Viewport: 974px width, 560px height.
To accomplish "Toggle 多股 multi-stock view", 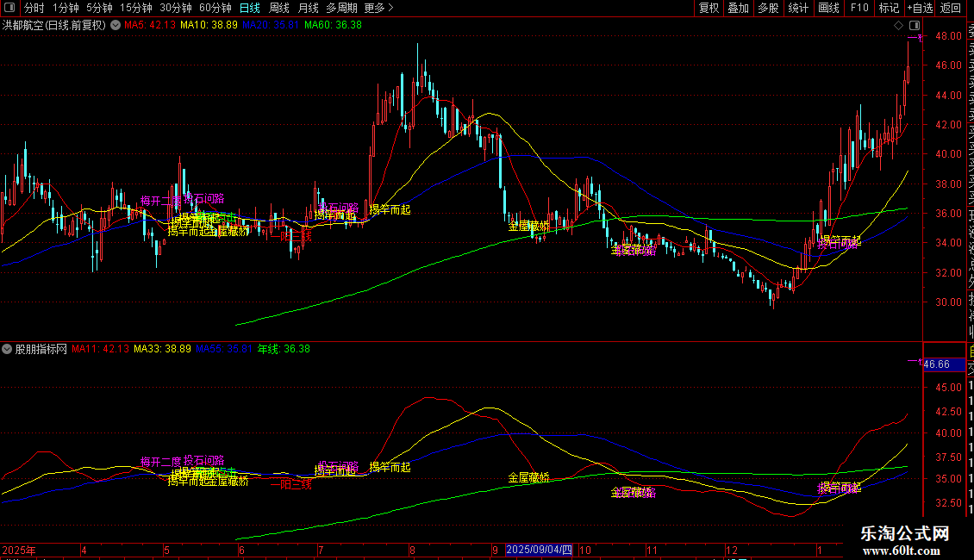I will click(768, 8).
